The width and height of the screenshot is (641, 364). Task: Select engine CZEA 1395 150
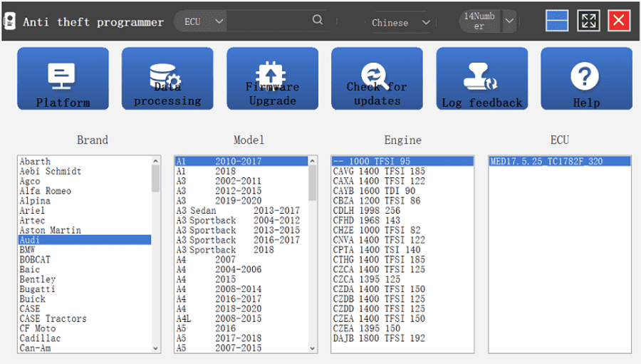tap(402, 328)
